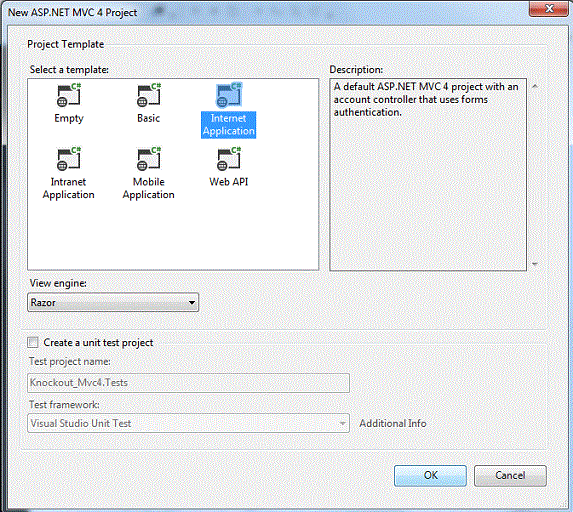Click the description scroll down arrow
Screen dimensions: 573x512
(535, 264)
